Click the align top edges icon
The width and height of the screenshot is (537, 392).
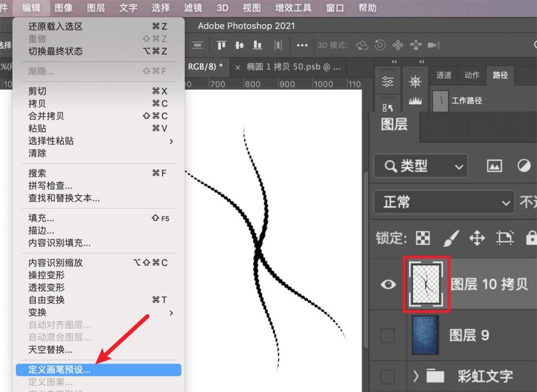coord(222,45)
